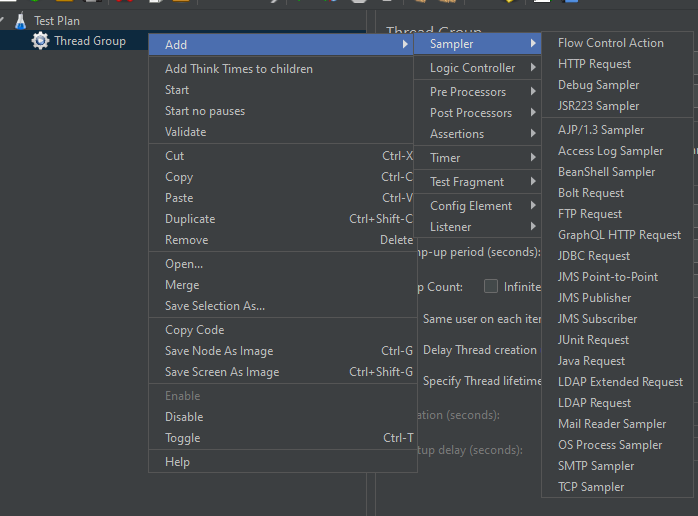Select Save Node As Image
Image resolution: width=698 pixels, height=516 pixels.
coord(281,351)
